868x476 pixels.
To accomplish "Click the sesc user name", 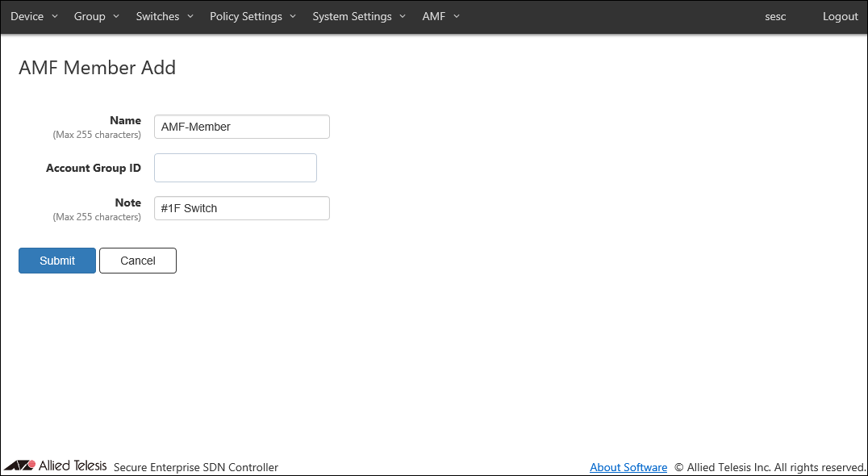I will tap(775, 17).
